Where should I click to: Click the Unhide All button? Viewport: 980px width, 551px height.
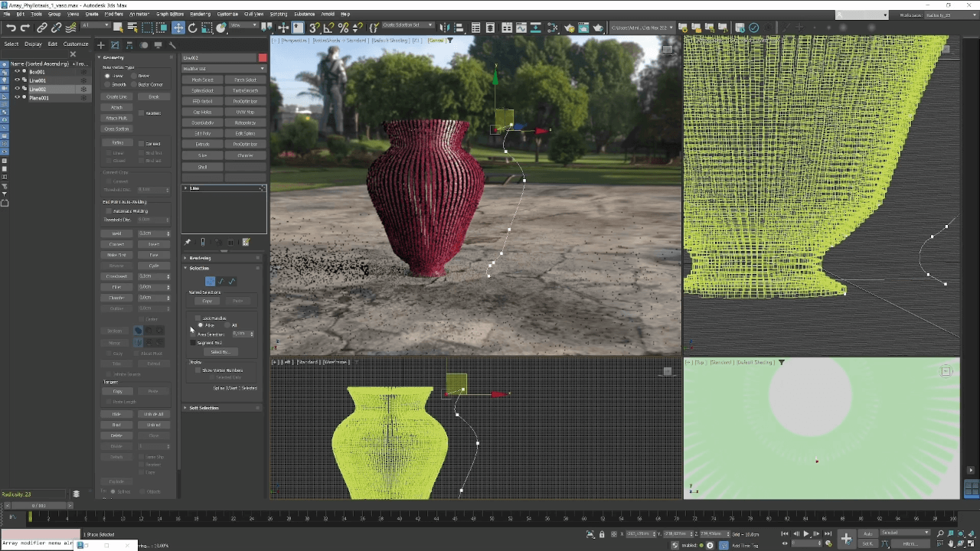(153, 414)
